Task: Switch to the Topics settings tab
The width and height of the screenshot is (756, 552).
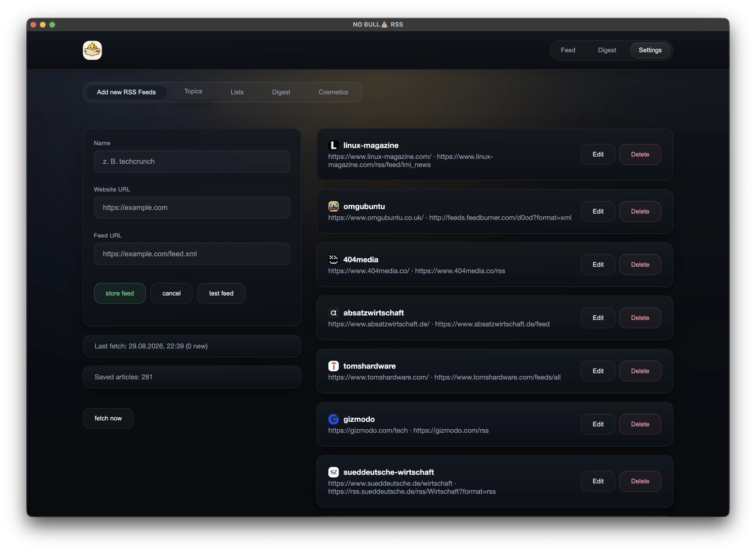Action: point(193,91)
